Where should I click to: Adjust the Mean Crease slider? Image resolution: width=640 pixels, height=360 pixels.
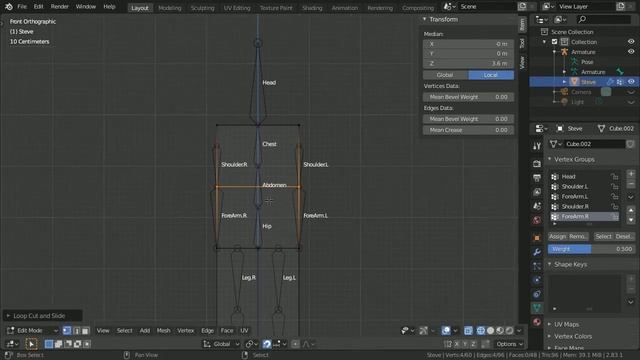pos(468,130)
